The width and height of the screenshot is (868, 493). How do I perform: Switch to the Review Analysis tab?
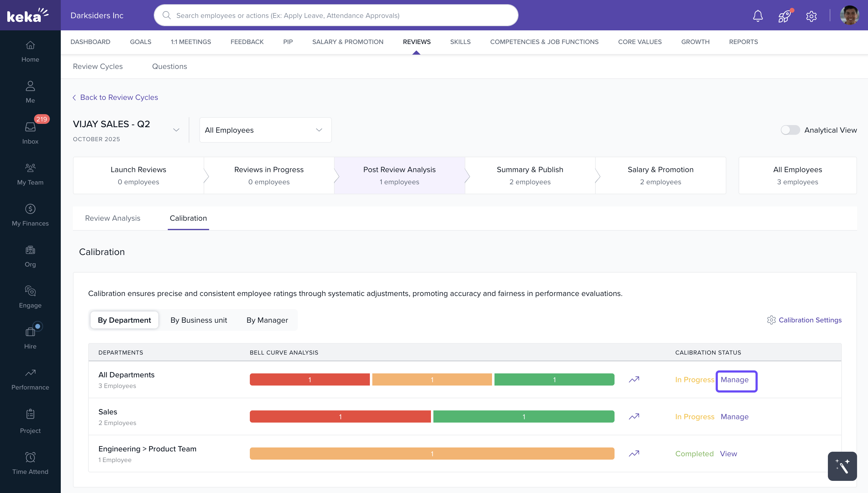(x=112, y=218)
